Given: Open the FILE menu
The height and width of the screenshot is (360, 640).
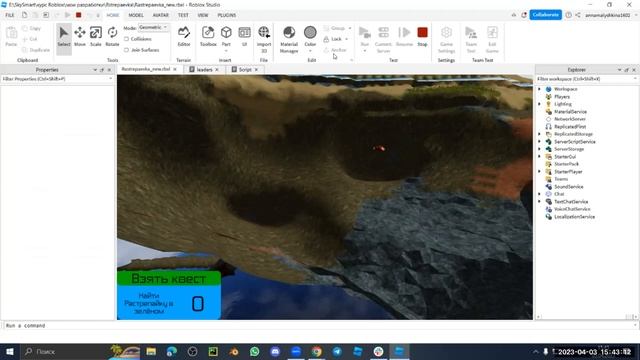Looking at the screenshot, I should click(x=10, y=15).
